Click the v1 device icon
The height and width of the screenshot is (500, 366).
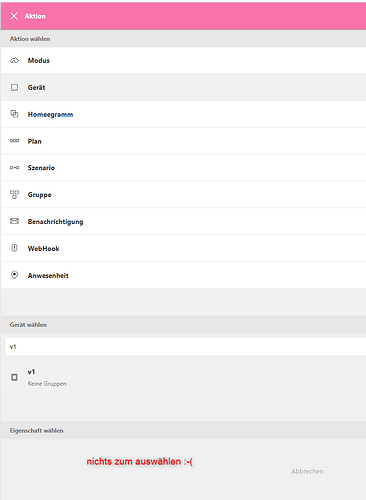tap(14, 377)
